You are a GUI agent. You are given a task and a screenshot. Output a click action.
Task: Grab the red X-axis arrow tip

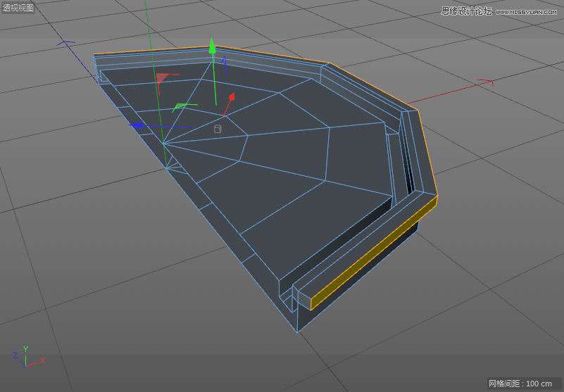230,98
